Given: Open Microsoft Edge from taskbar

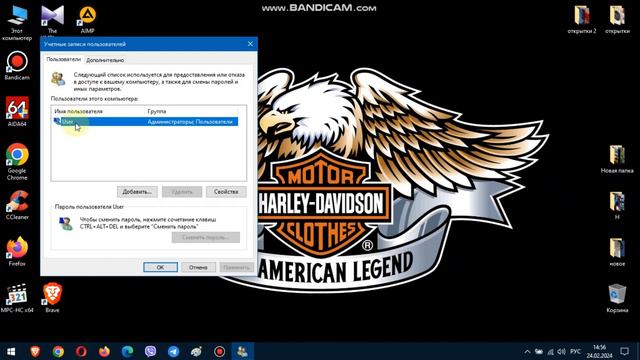Looking at the screenshot, I should point(127,351).
